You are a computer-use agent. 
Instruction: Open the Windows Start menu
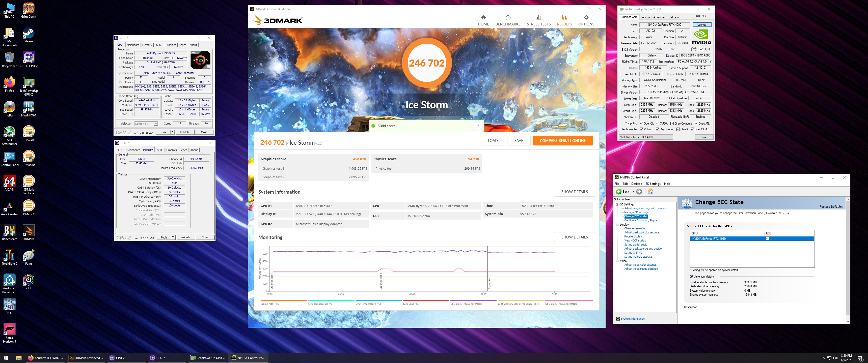6,358
